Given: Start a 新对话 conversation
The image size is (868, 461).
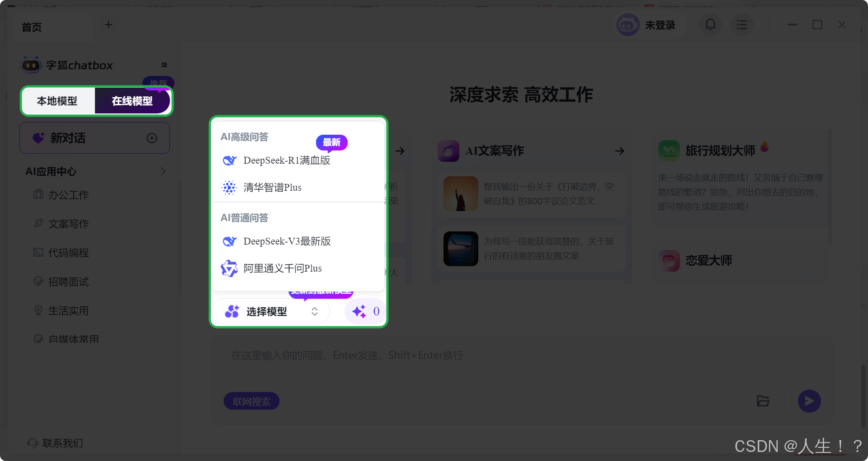Looking at the screenshot, I should [x=95, y=138].
